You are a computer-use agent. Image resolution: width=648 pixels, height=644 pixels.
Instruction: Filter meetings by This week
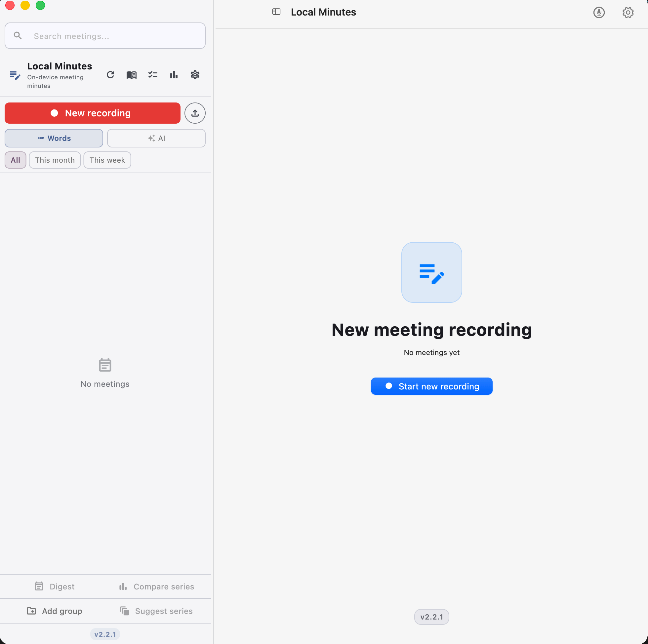[107, 160]
